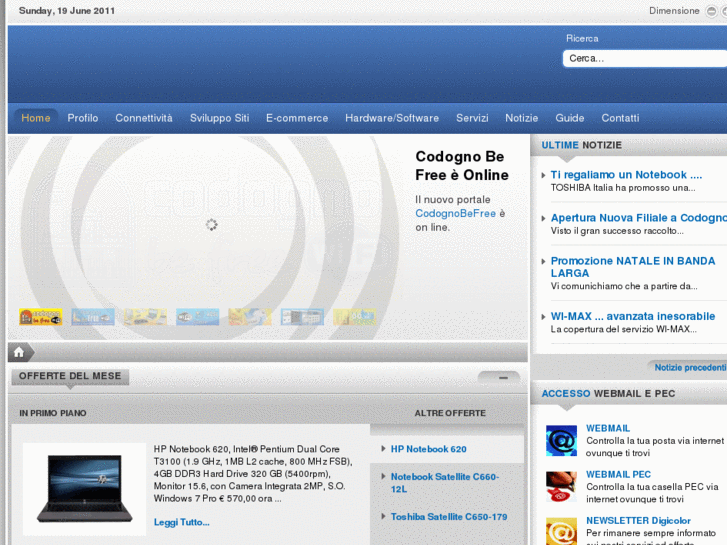Open the WEBMAIL PEC link
The width and height of the screenshot is (727, 545).
pyautogui.click(x=618, y=474)
